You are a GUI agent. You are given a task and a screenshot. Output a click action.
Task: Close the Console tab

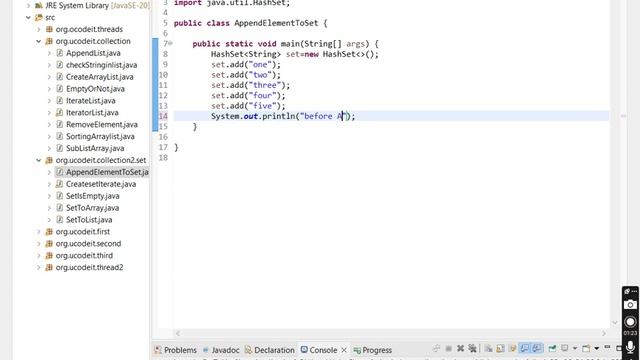pos(344,350)
